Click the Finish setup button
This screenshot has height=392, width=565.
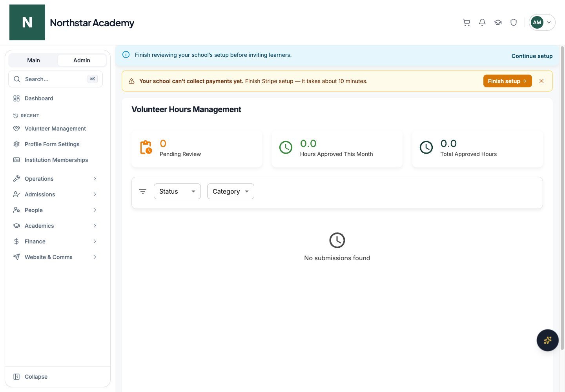(x=507, y=81)
